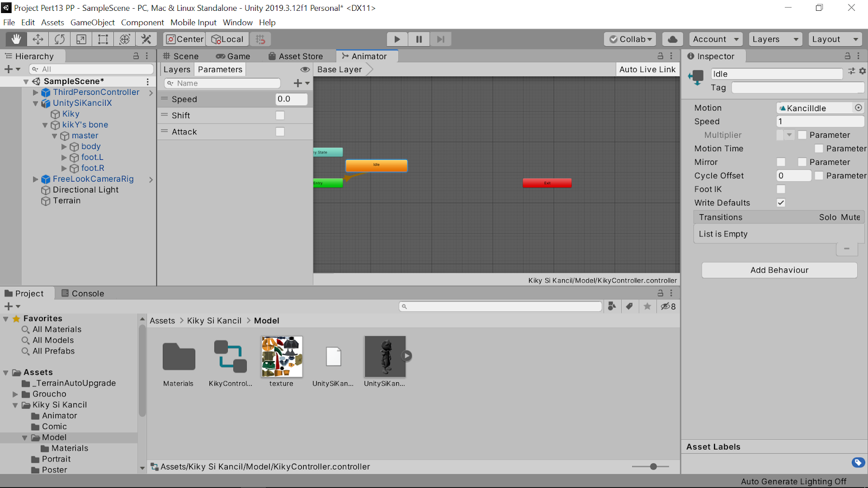This screenshot has width=868, height=488.
Task: Search assets by label
Action: pos(629,306)
